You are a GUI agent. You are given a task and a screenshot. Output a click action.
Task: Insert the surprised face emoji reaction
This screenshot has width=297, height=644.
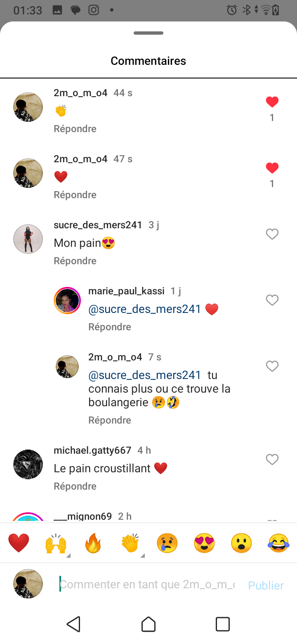click(x=241, y=543)
